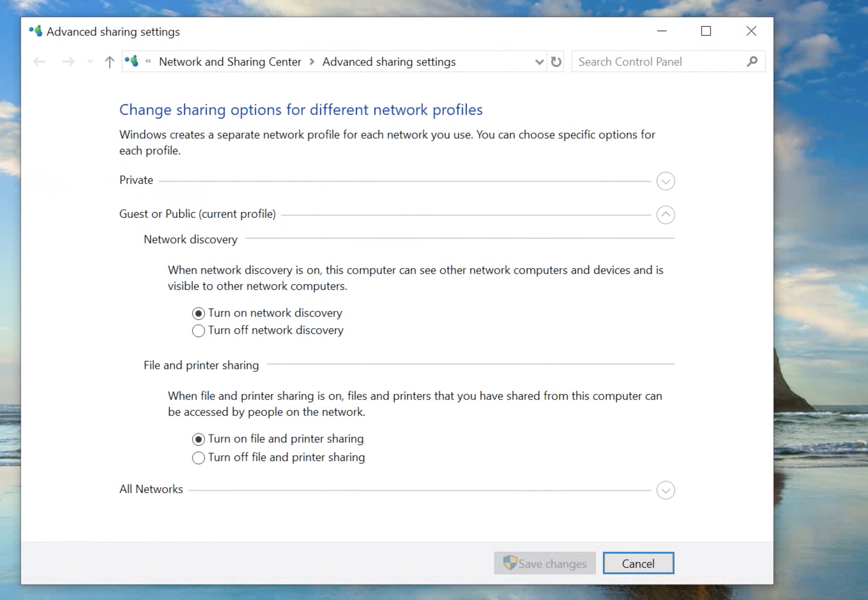
Task: Click the title bar network icon
Action: 36,31
